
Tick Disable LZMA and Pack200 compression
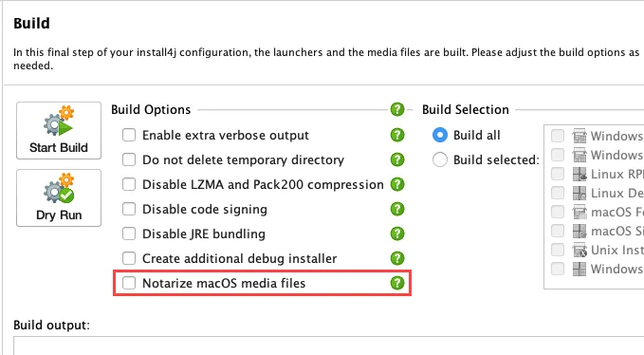point(129,184)
